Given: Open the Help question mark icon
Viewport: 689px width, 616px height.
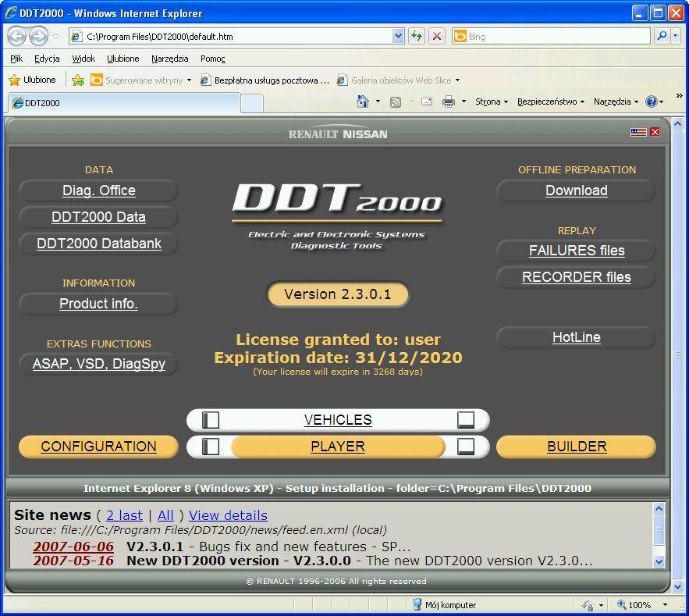Looking at the screenshot, I should point(651,101).
